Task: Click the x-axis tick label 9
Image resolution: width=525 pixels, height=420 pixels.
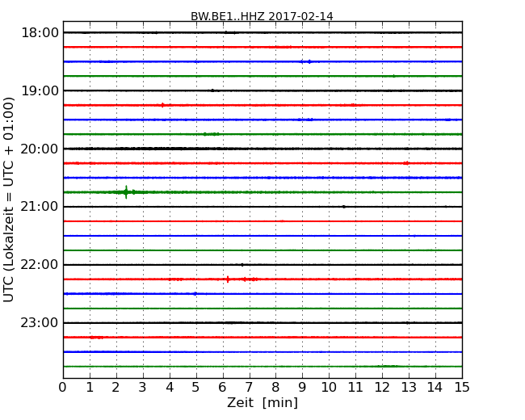Action: coord(302,388)
